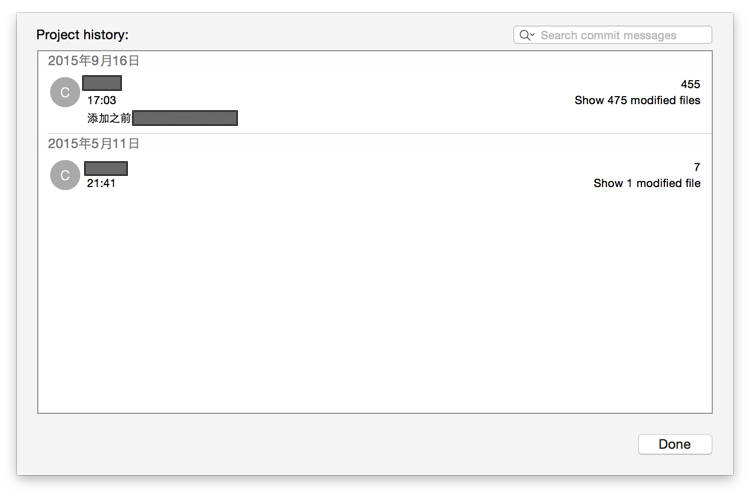Click the empty area below the commits
The image size is (750, 496).
[375, 300]
